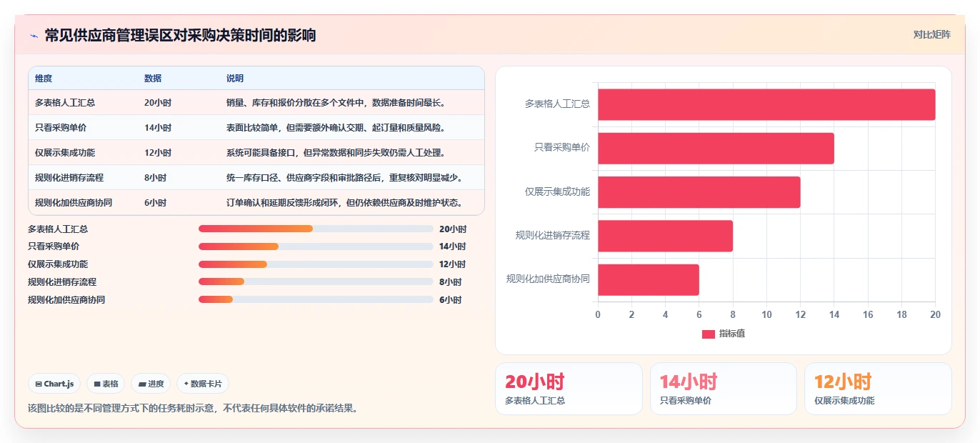The width and height of the screenshot is (980, 443).
Task: Click the description starting 统一库存口径
Action: pyautogui.click(x=344, y=178)
